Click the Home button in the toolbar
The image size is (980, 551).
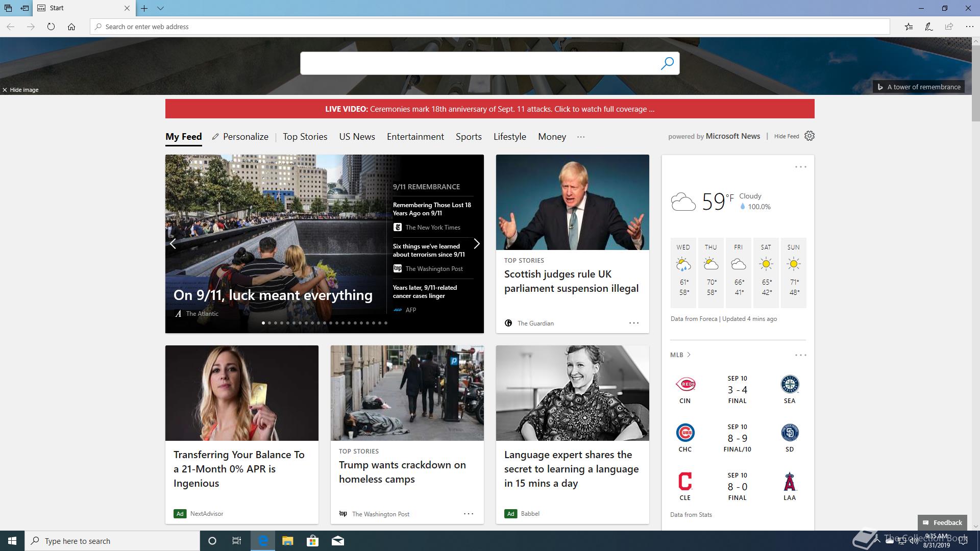[71, 27]
